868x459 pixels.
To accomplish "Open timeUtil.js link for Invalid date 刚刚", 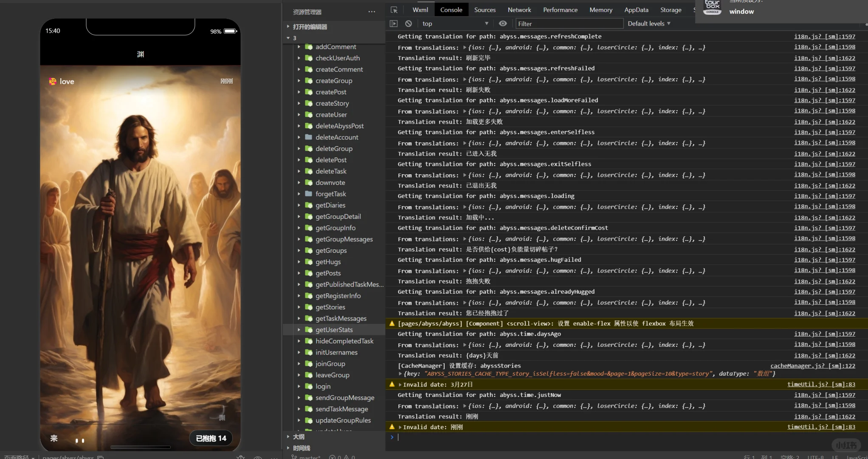I will point(821,427).
